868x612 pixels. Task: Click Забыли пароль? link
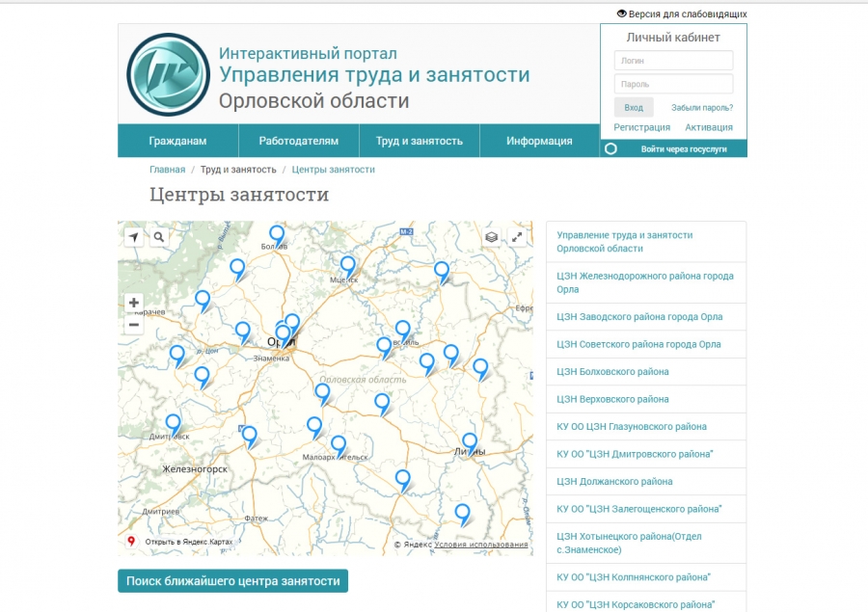702,108
